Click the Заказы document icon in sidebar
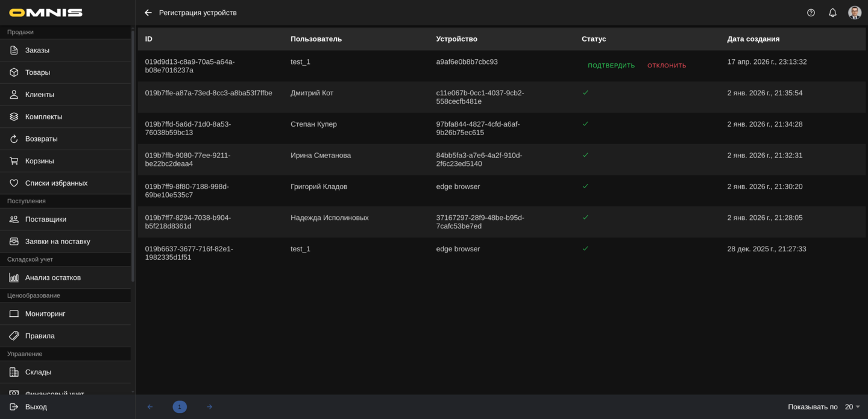 click(x=14, y=50)
